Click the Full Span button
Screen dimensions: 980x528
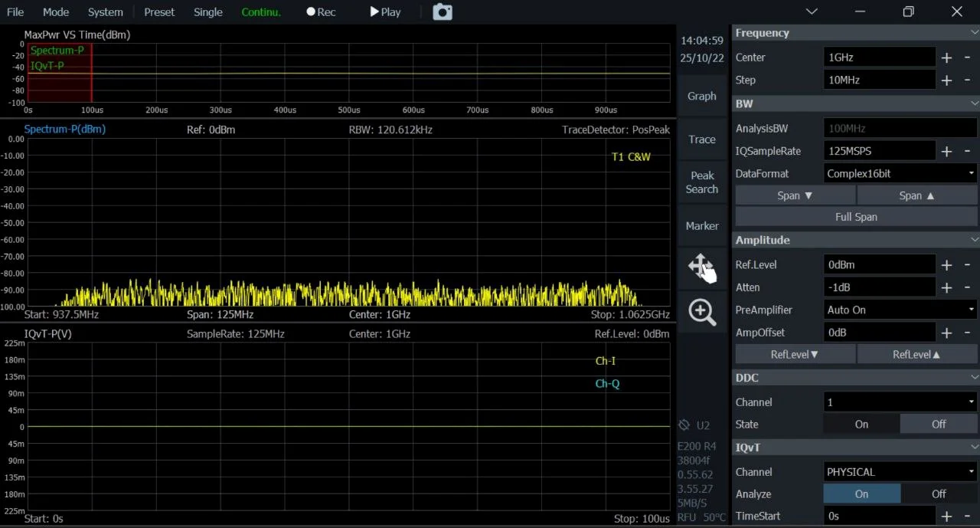pyautogui.click(x=855, y=217)
